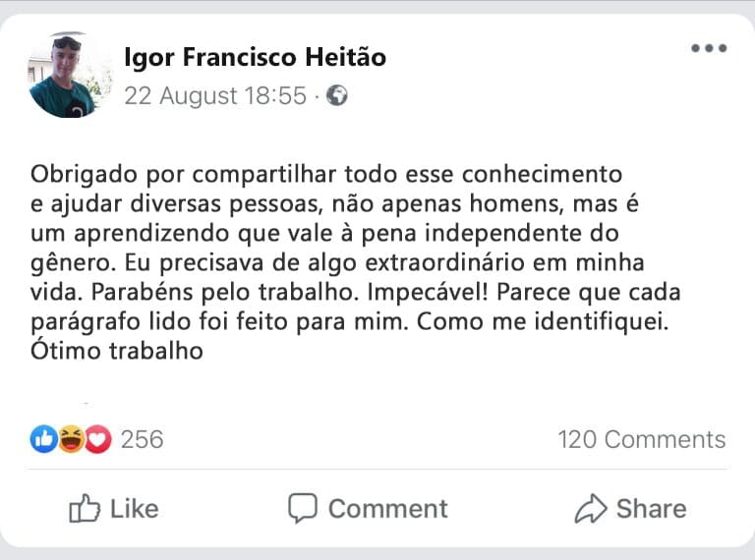
Task: View who reacted via the 256 count
Action: [142, 439]
